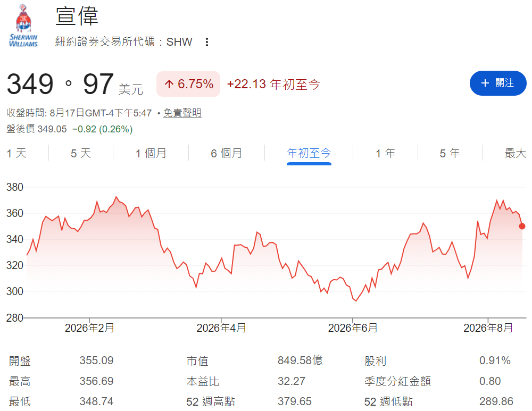Click the 6.75% change badge
Image resolution: width=532 pixels, height=411 pixels.
click(188, 84)
